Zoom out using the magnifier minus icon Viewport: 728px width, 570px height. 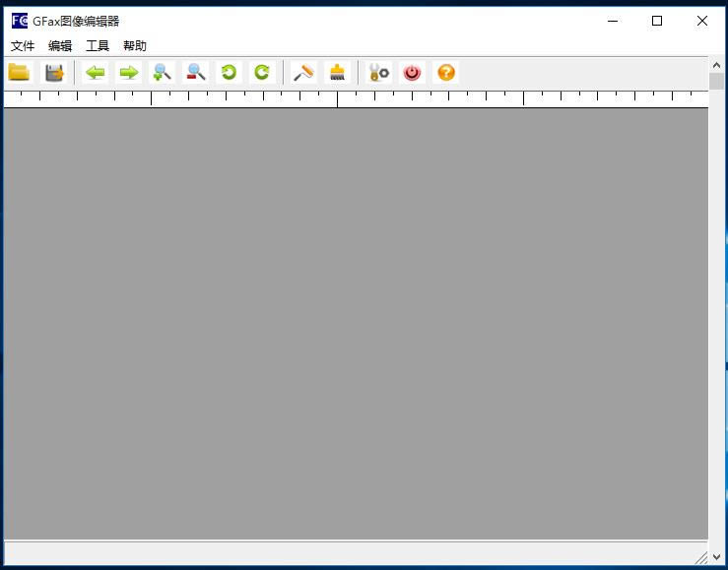pyautogui.click(x=195, y=72)
